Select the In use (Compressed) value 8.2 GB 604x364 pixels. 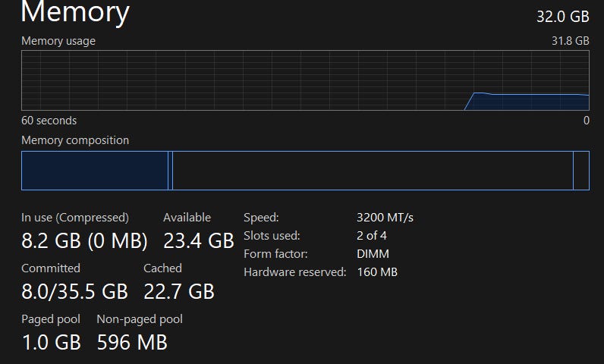84,241
